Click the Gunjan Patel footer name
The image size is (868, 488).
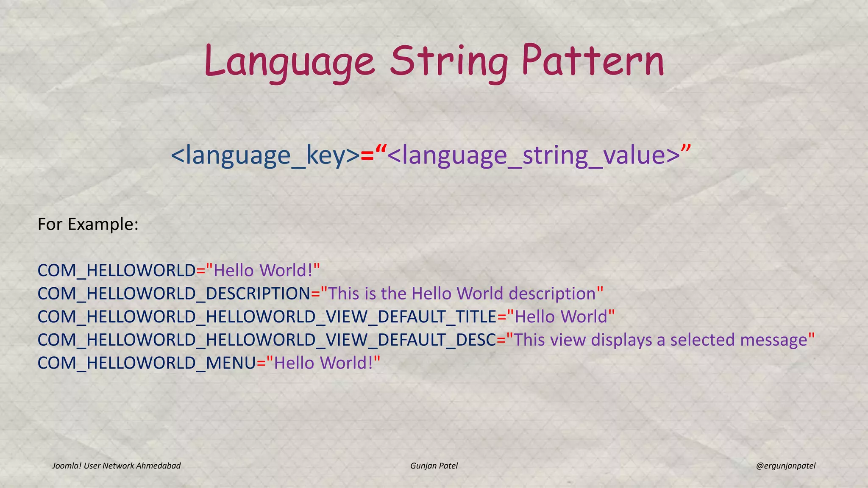[434, 466]
